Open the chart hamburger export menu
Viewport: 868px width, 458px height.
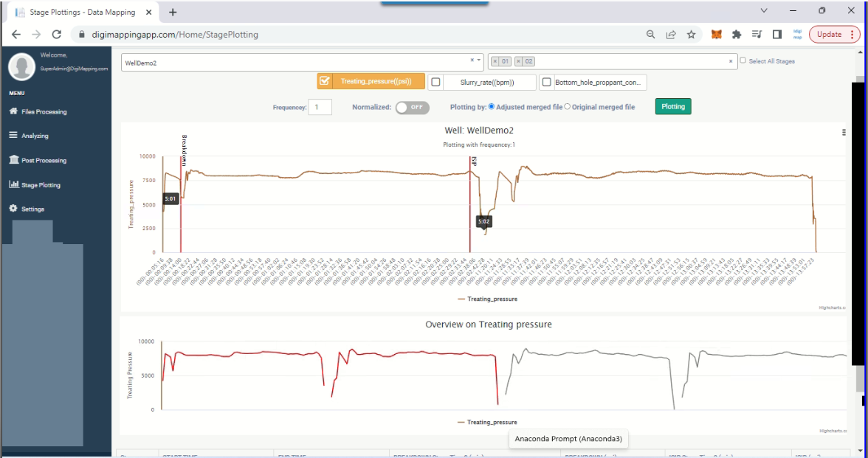(x=843, y=133)
